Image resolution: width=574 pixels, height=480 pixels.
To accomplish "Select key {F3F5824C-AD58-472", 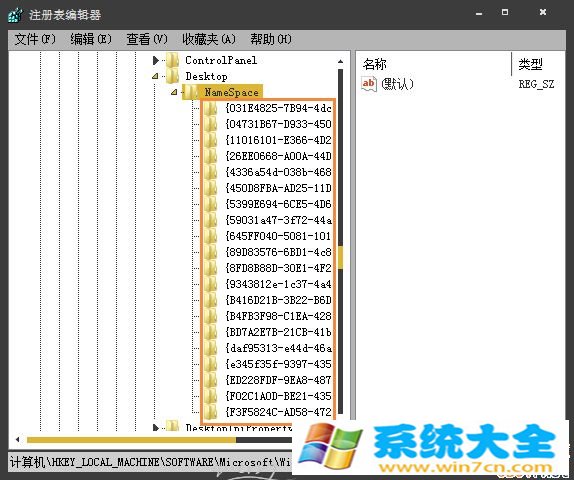I will pyautogui.click(x=279, y=412).
